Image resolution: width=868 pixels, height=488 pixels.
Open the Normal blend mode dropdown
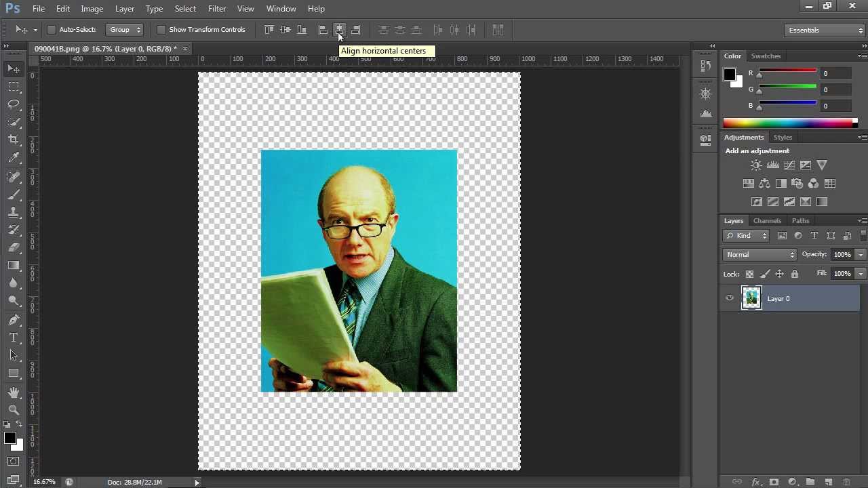click(759, 255)
